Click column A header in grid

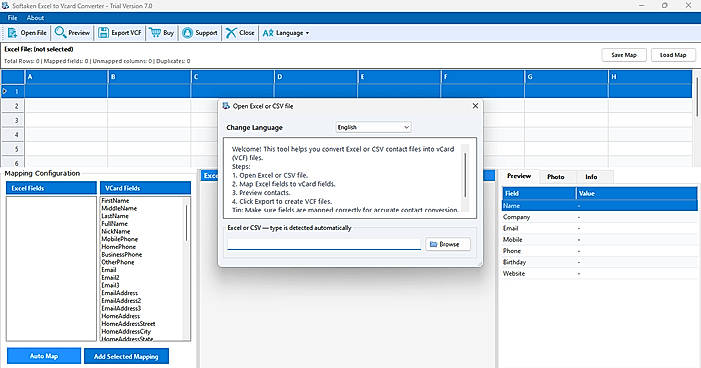point(66,77)
